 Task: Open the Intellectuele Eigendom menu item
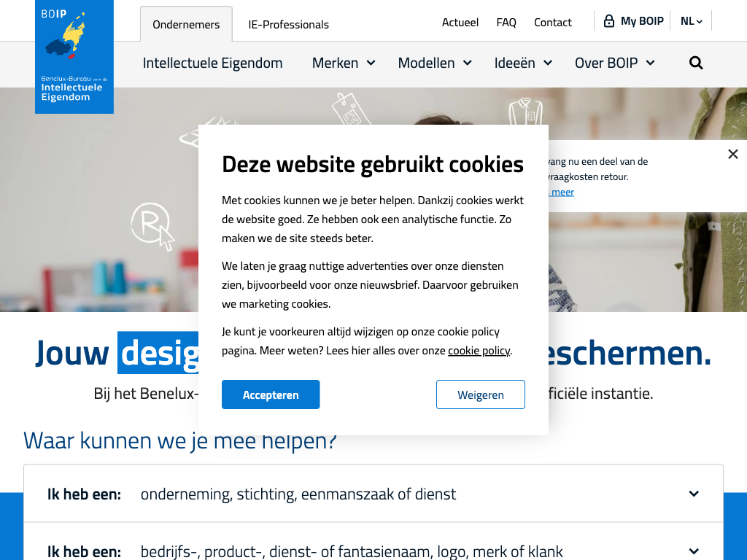(212, 63)
